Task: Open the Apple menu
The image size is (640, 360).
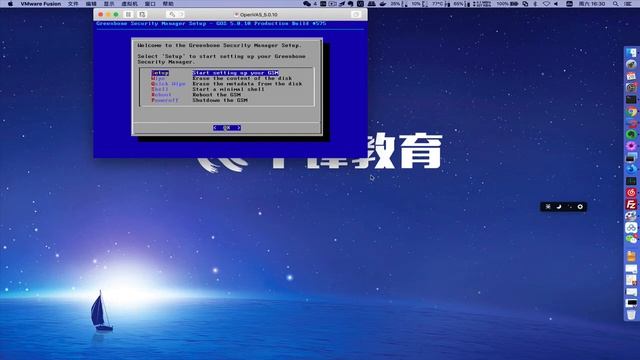Action: (10, 4)
